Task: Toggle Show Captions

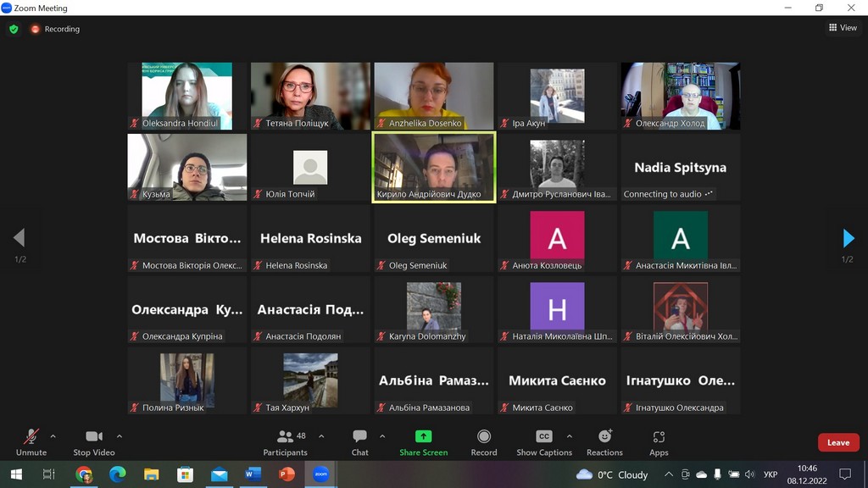Action: pos(544,441)
